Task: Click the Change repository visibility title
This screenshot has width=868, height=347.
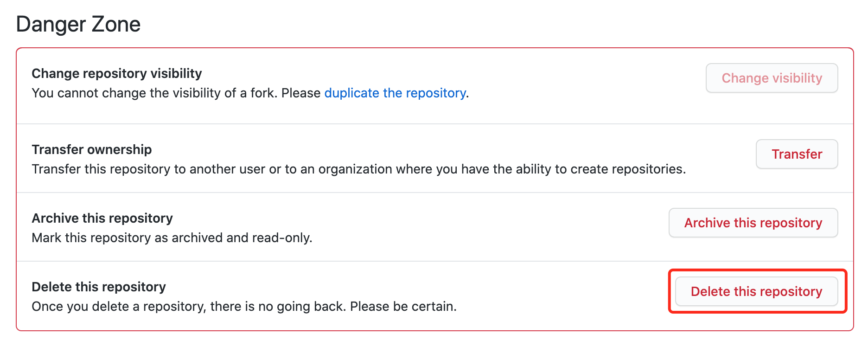Action: coord(117,73)
